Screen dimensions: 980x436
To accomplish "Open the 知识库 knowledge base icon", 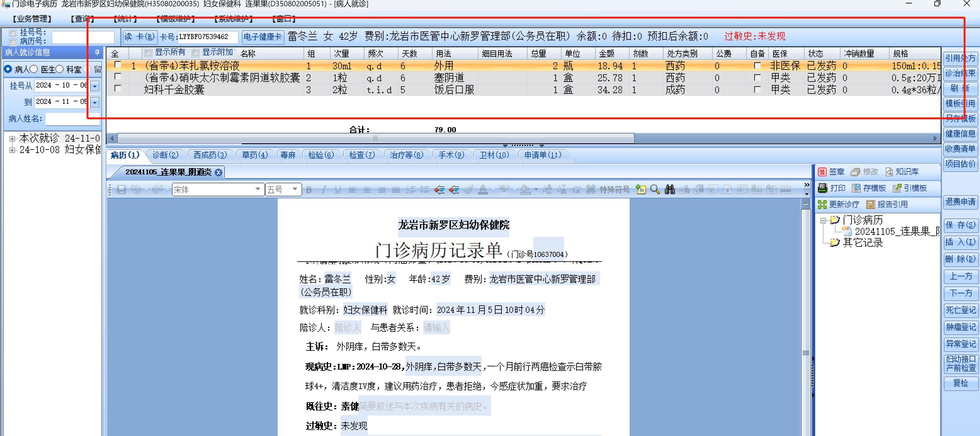I will pyautogui.click(x=889, y=172).
